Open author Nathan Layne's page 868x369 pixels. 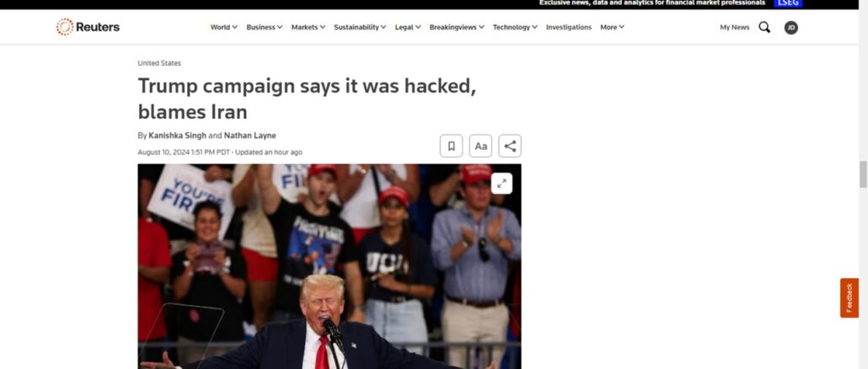[x=249, y=136]
